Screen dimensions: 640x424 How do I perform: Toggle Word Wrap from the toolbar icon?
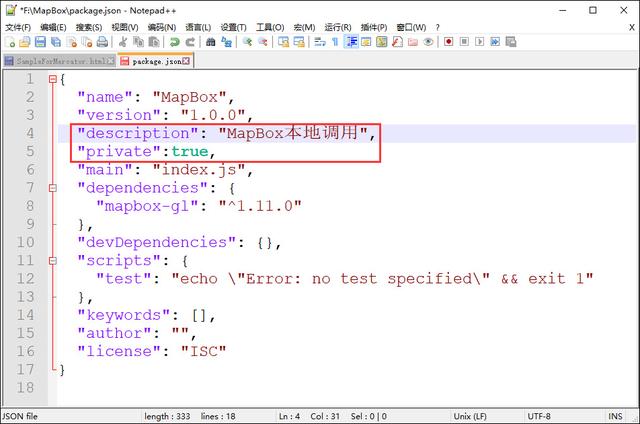point(320,42)
